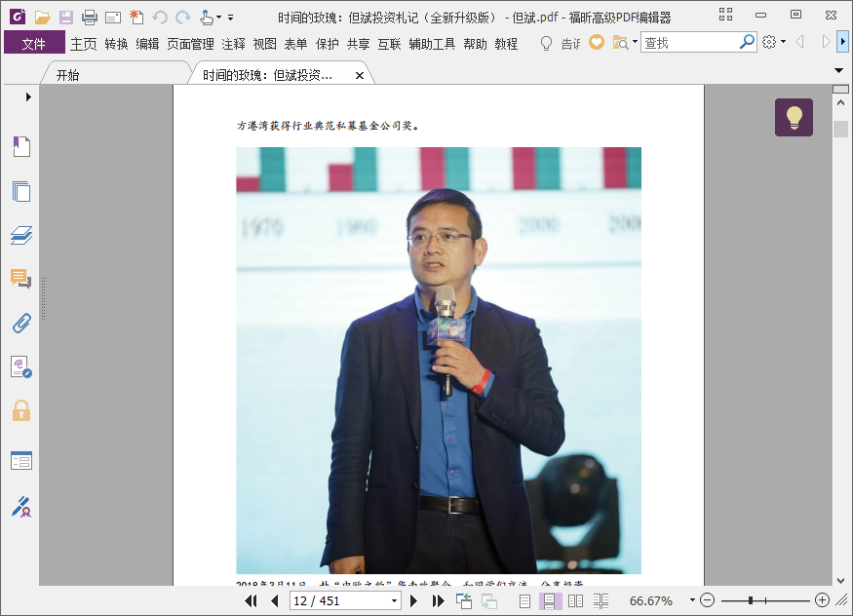853x616 pixels.
Task: Click the scroll up arrow
Action: pyautogui.click(x=840, y=102)
